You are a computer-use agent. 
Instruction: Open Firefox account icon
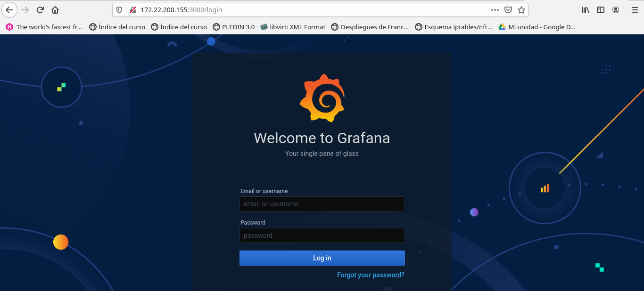click(x=616, y=10)
